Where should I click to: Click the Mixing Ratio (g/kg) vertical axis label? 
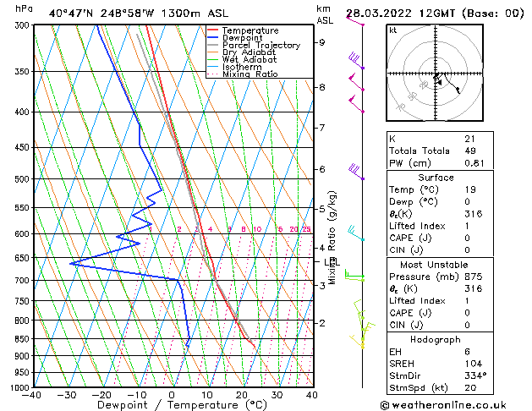tap(332, 238)
